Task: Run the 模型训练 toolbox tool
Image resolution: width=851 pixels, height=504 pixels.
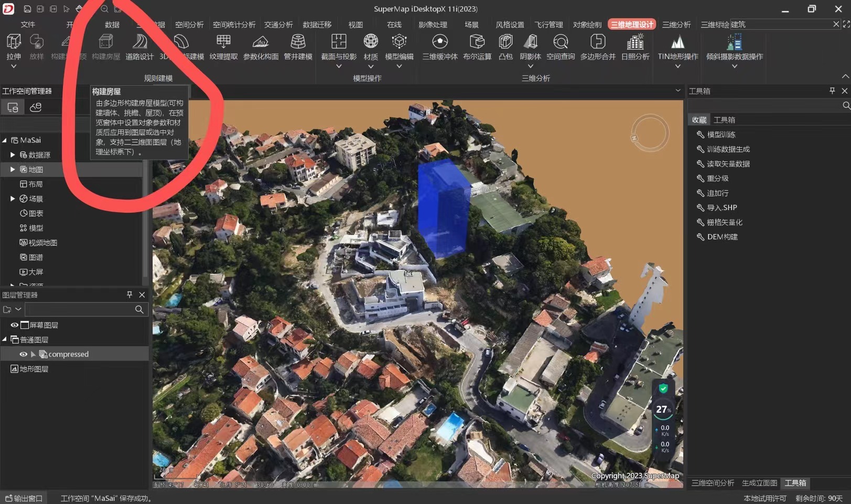Action: 721,135
